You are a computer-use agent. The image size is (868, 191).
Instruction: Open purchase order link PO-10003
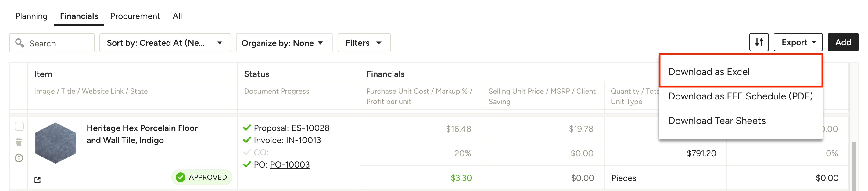[x=289, y=164]
